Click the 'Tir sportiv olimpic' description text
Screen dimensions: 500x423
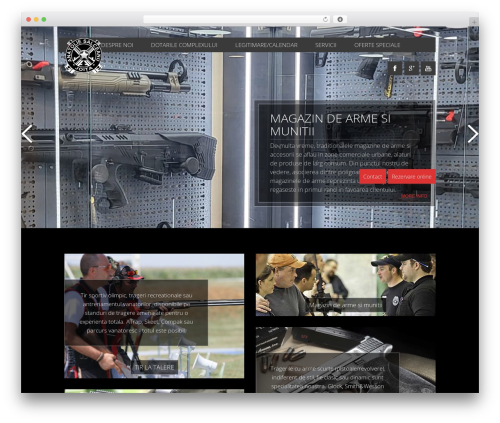tap(136, 313)
